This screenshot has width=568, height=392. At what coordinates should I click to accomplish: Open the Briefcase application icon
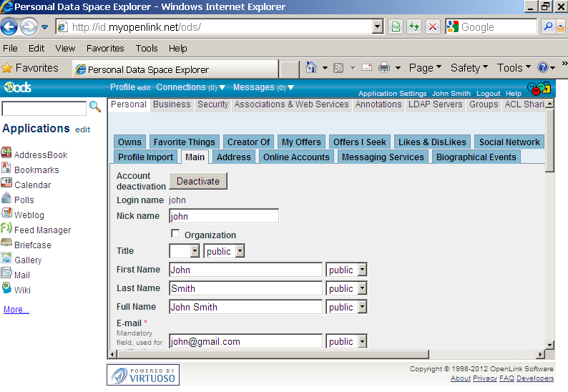pos(6,244)
